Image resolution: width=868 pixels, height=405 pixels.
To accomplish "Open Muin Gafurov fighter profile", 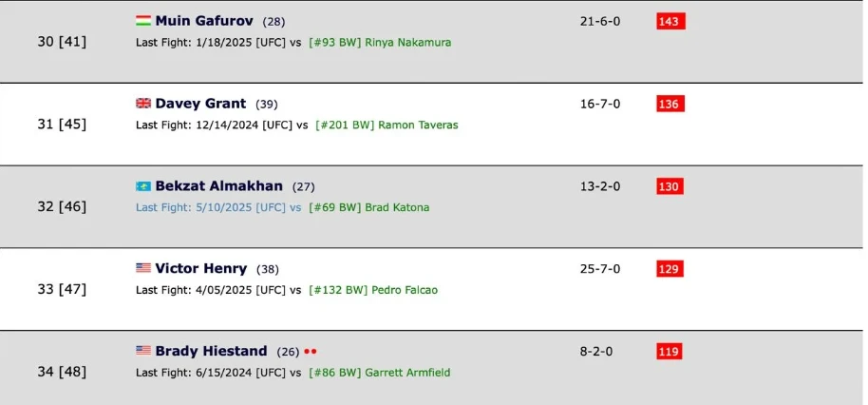I will pyautogui.click(x=204, y=21).
